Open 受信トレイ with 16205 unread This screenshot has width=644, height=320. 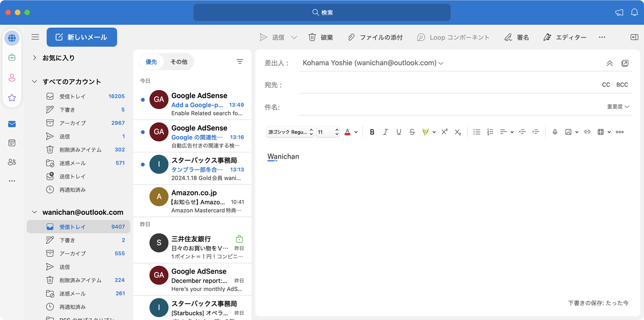pos(79,96)
